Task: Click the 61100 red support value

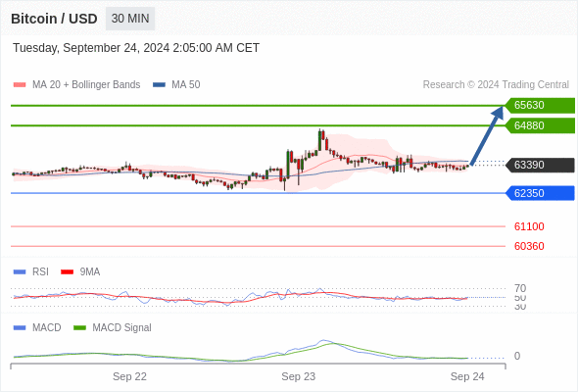Action: click(x=529, y=226)
